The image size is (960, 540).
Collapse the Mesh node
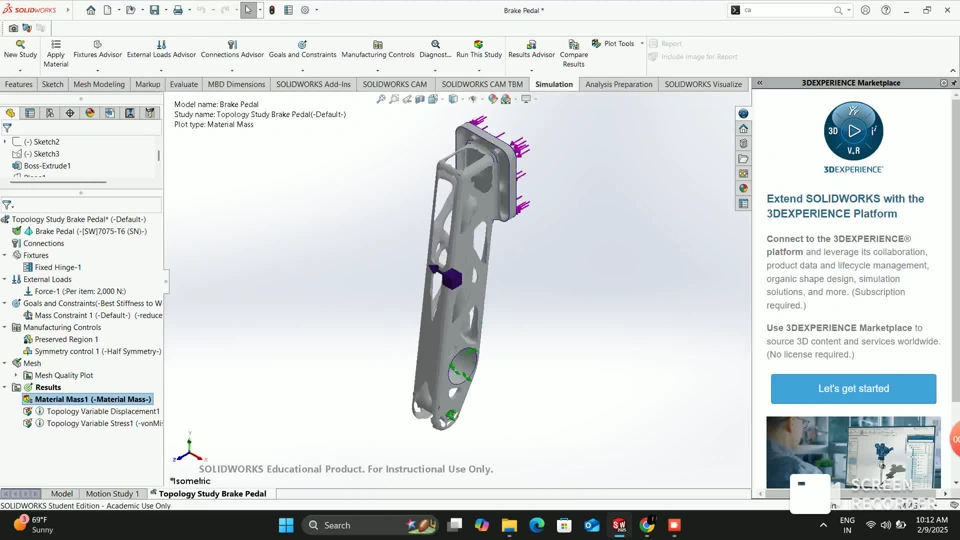tap(5, 363)
